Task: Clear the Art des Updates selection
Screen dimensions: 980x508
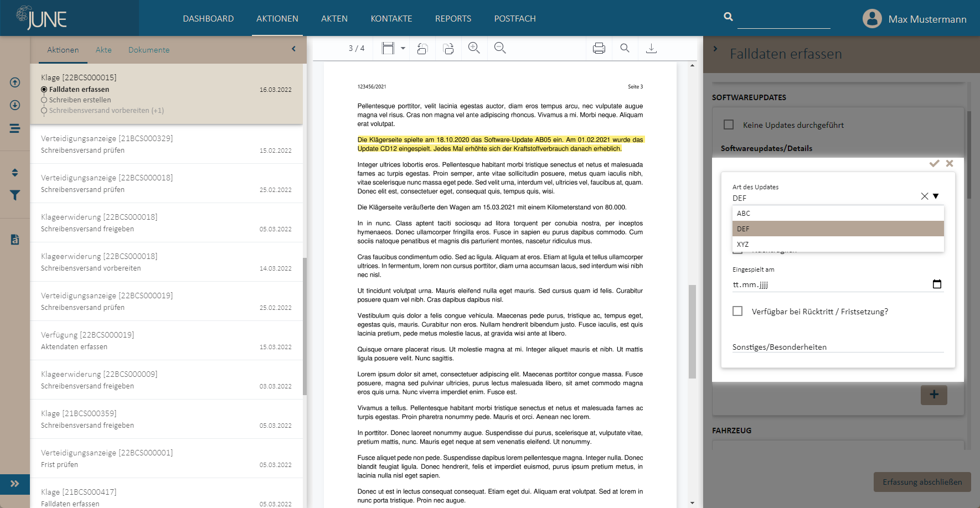Action: [925, 196]
